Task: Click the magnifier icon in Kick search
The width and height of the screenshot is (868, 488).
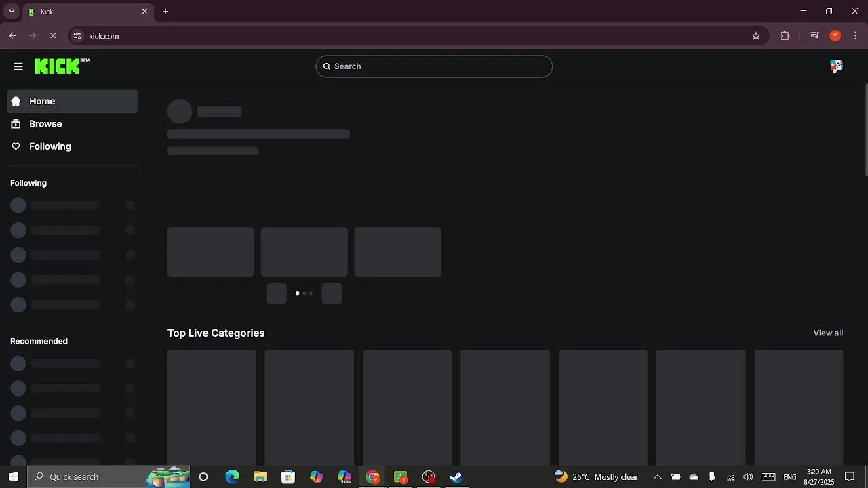Action: [x=327, y=66]
